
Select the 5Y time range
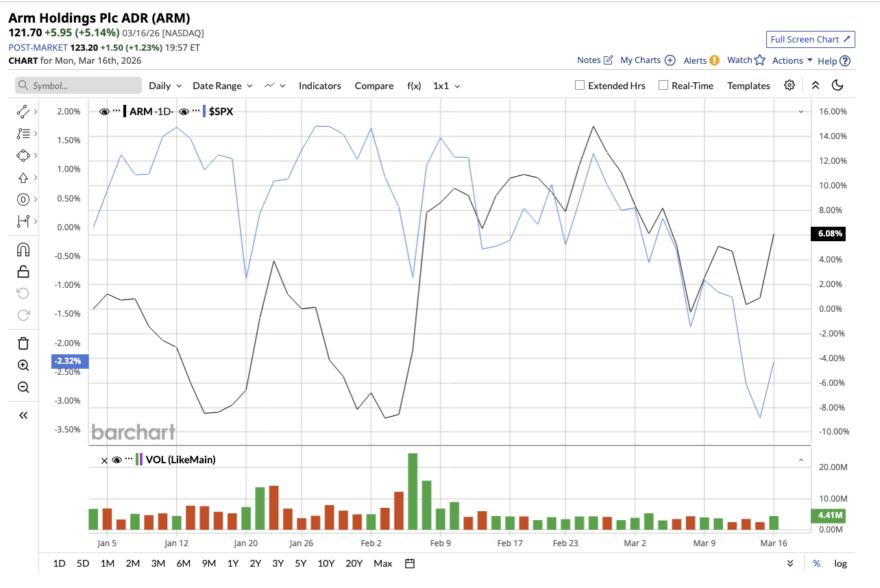pyautogui.click(x=301, y=563)
